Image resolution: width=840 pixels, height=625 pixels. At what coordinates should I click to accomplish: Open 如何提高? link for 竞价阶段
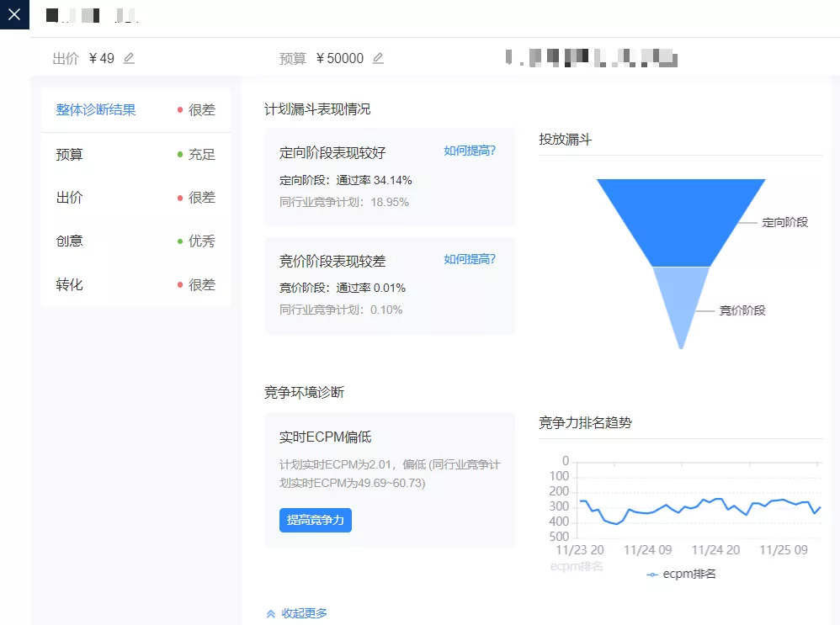click(468, 258)
